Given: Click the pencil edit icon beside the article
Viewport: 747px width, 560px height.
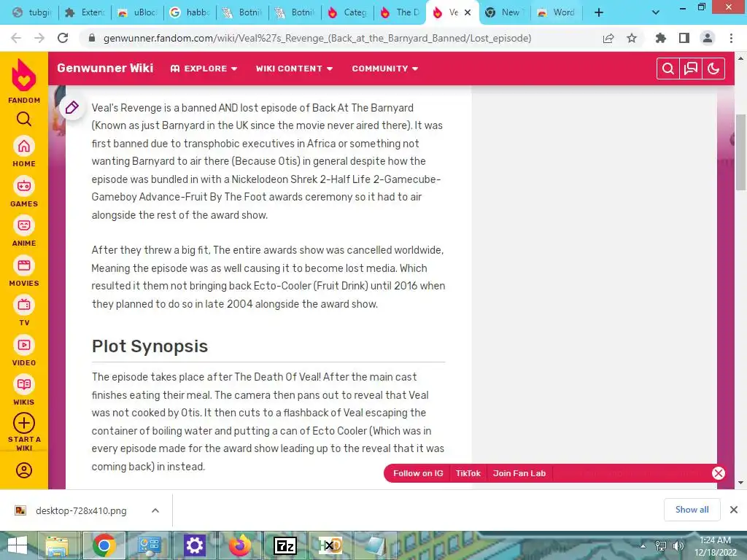Looking at the screenshot, I should (72, 108).
